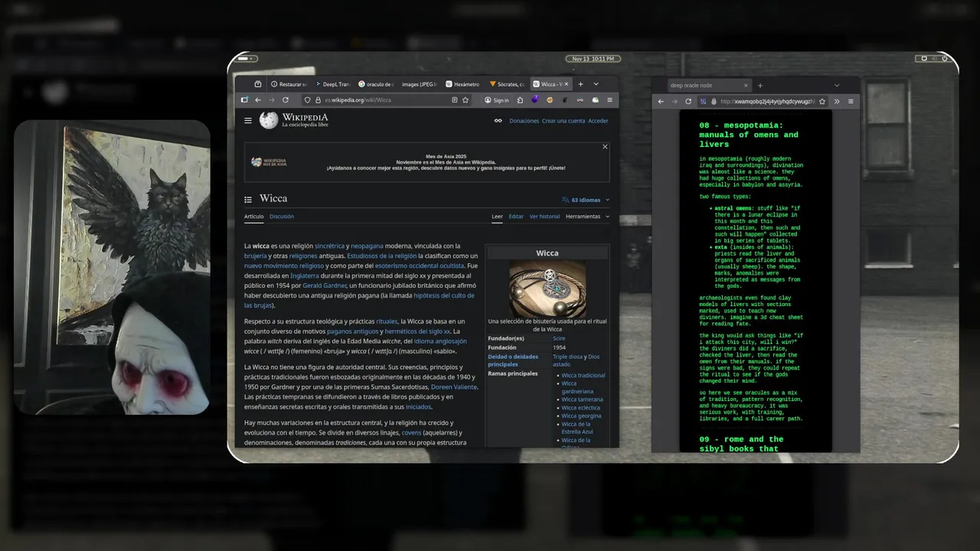The image size is (980, 551).
Task: Switch to the Sócrates tab
Action: coord(507,84)
